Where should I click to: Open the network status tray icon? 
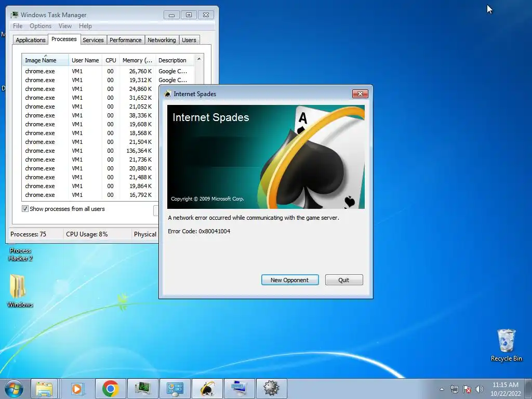point(454,389)
